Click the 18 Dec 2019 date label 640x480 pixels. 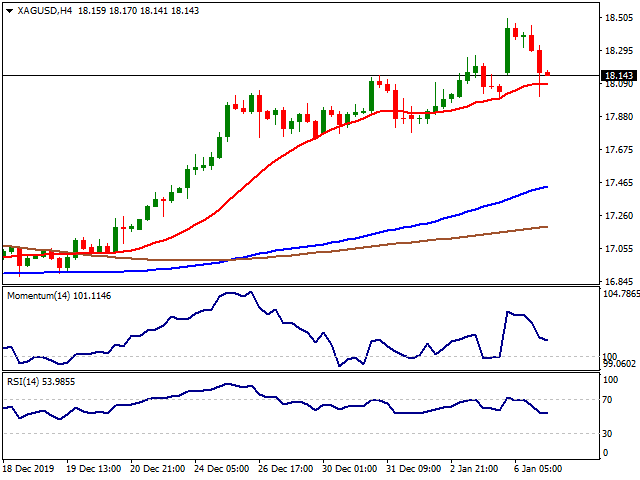(x=29, y=469)
